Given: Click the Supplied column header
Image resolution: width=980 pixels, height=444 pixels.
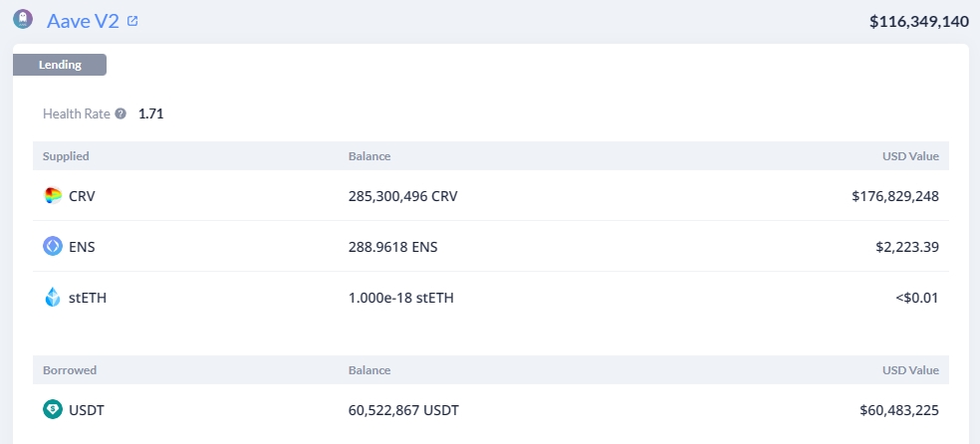Looking at the screenshot, I should click(66, 156).
